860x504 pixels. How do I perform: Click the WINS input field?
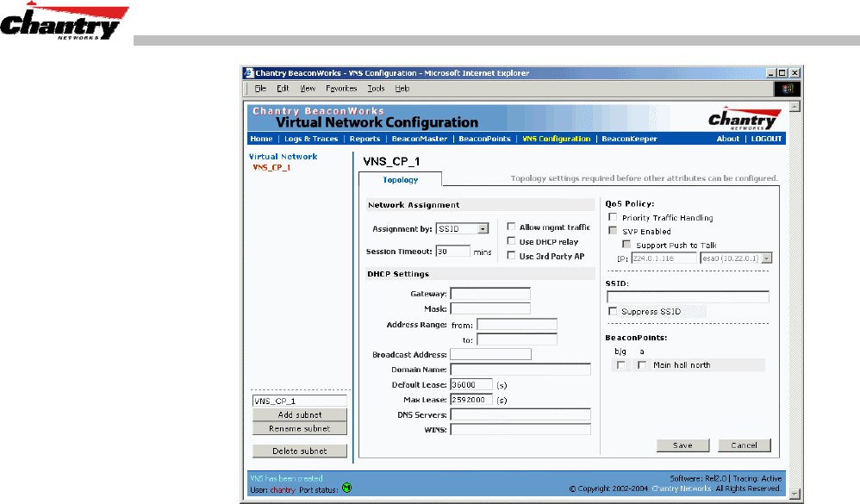(520, 429)
